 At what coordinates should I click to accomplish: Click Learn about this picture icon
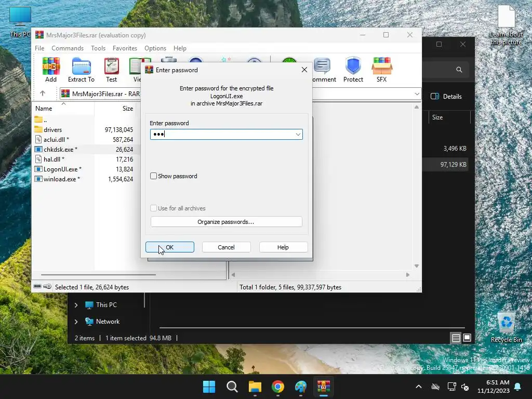tap(506, 25)
